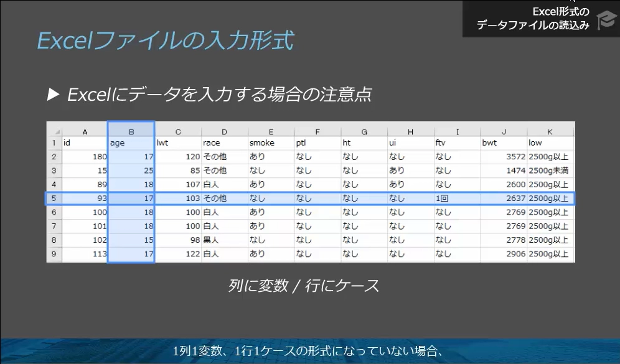Screen dimensions: 620x364
Task: Click the 2500g未満 cell in row 3
Action: [x=548, y=170]
